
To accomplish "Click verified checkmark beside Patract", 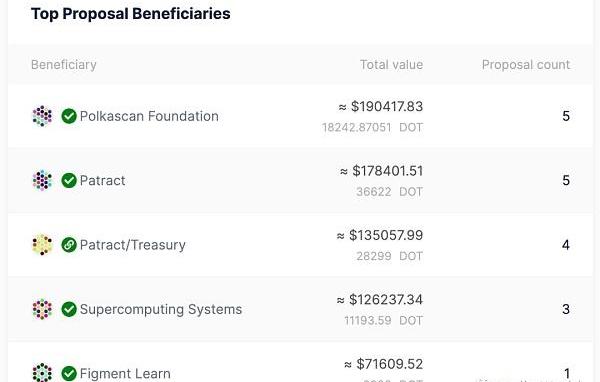I will pos(69,180).
